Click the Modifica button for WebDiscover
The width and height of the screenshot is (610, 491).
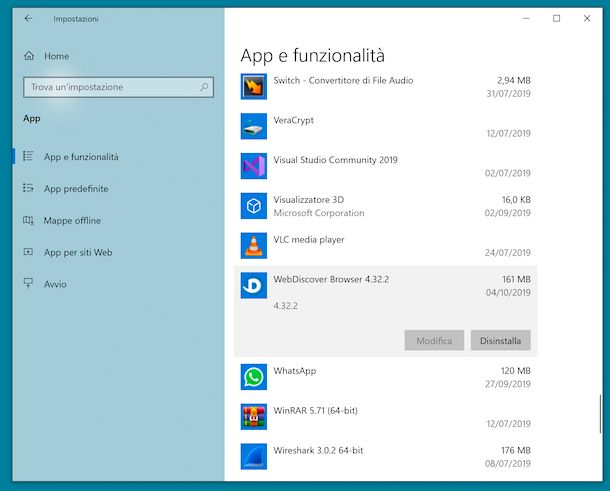click(x=434, y=340)
